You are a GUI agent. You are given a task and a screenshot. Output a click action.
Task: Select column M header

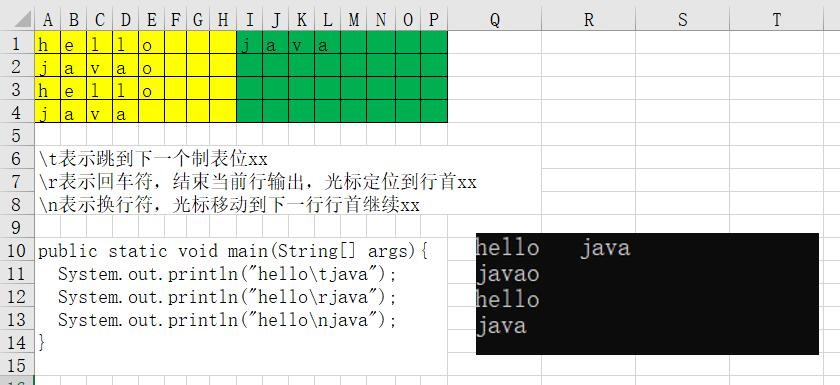[x=354, y=20]
